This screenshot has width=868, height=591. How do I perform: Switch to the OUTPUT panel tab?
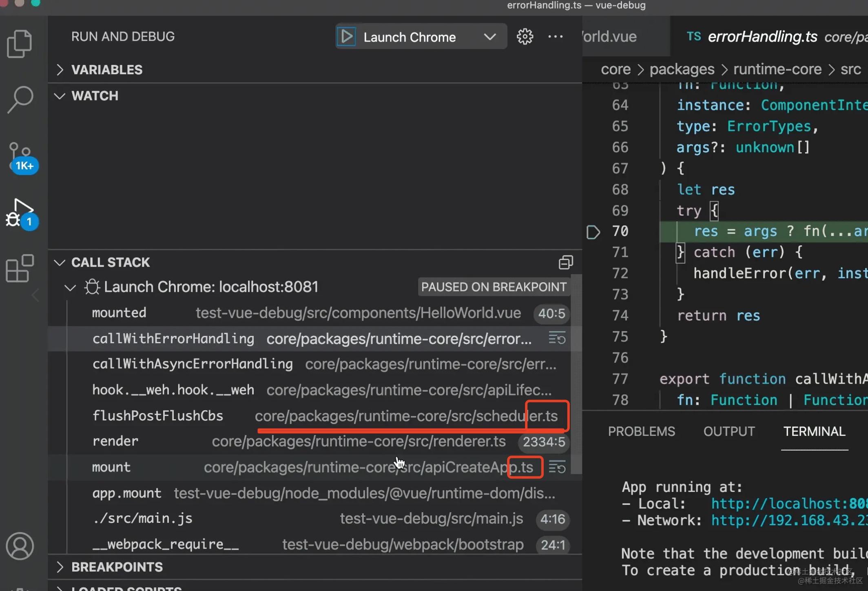[729, 431]
